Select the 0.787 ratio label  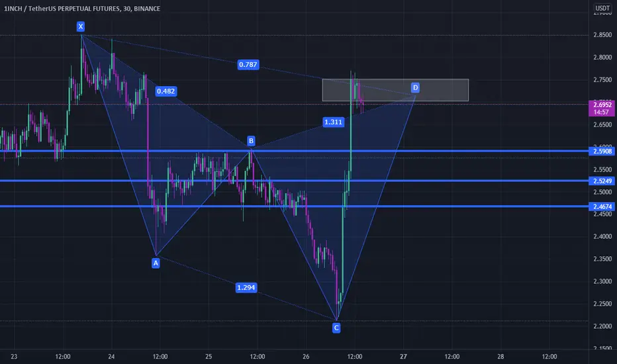[x=248, y=65]
